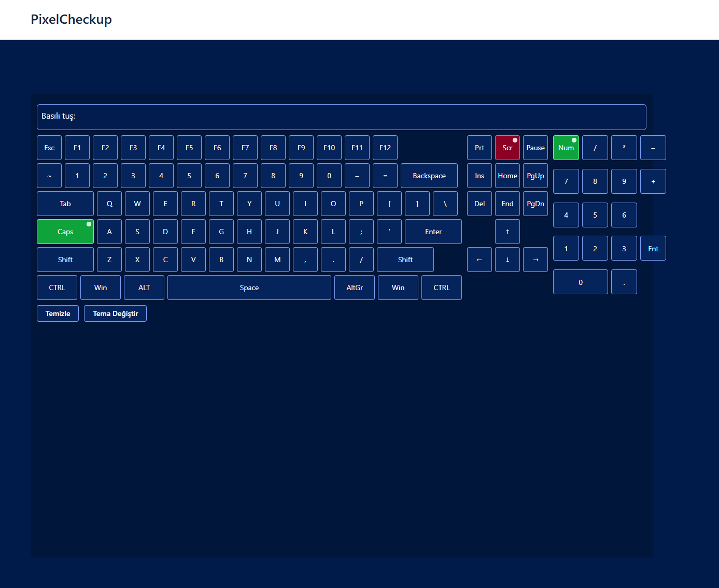Click the Temizle button
719x588 pixels.
(x=58, y=313)
